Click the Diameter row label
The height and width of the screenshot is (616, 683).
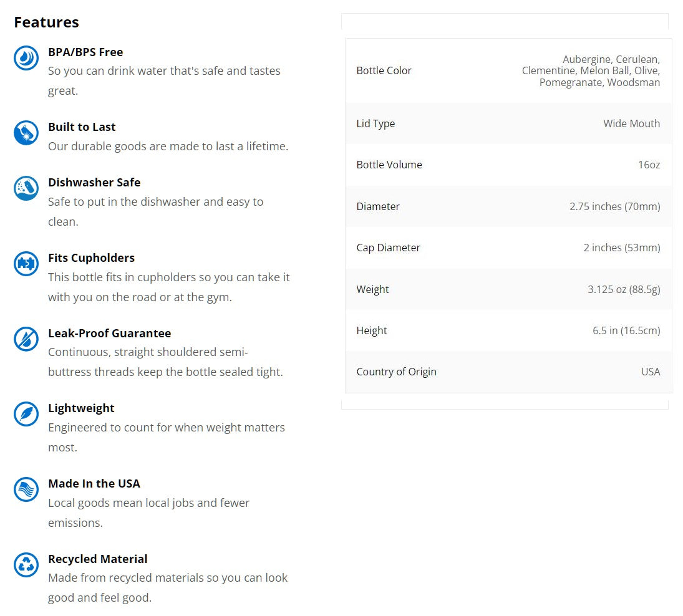(x=377, y=206)
